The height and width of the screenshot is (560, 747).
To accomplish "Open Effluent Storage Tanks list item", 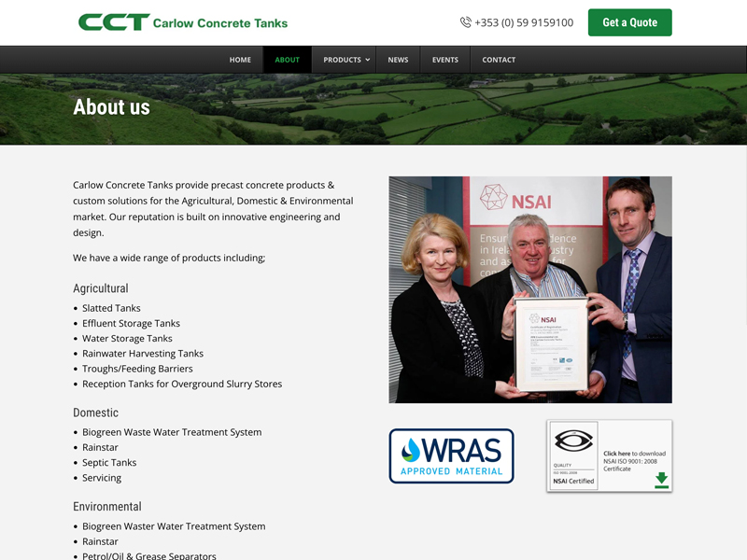I will coord(131,323).
